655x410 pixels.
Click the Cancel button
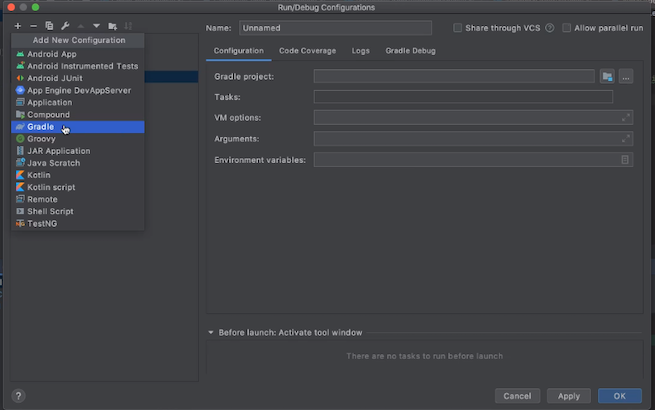coord(517,395)
